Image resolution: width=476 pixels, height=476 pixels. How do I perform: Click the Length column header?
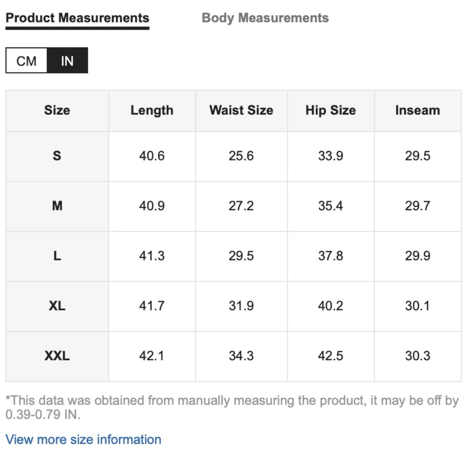(152, 110)
